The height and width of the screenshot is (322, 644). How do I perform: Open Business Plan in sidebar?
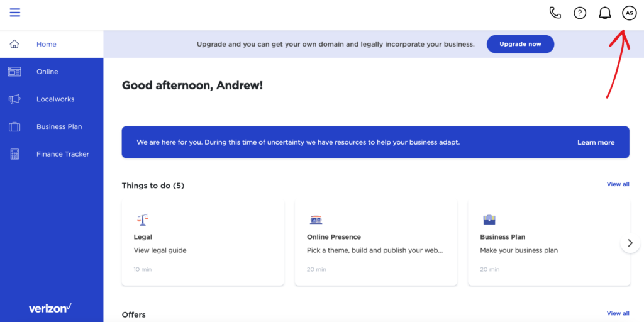pos(59,126)
